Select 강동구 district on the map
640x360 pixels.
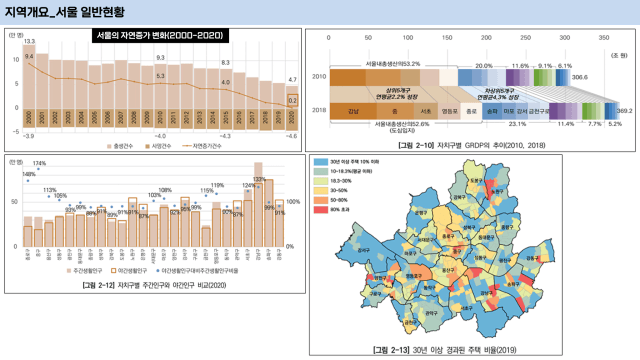pos(532,258)
